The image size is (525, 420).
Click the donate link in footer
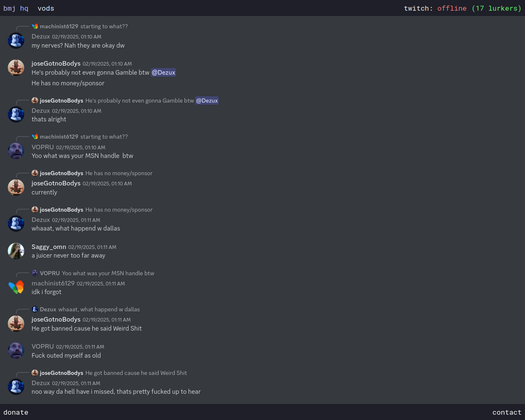coord(16,412)
